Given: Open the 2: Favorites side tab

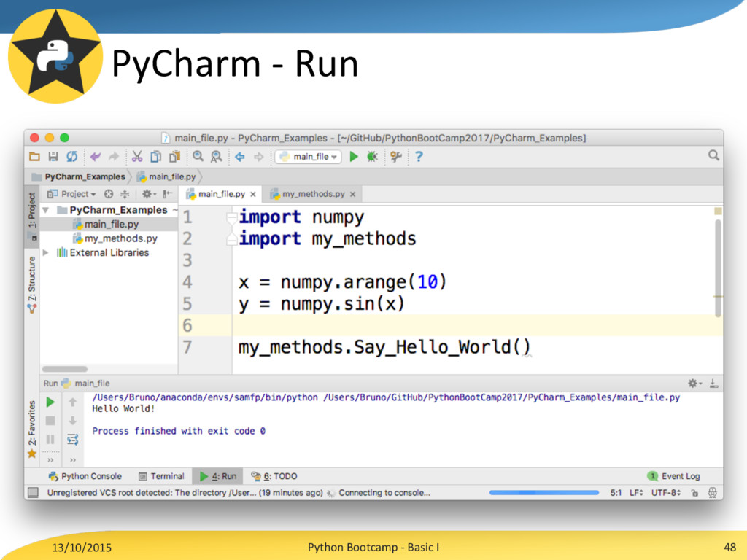Looking at the screenshot, I should (32, 429).
